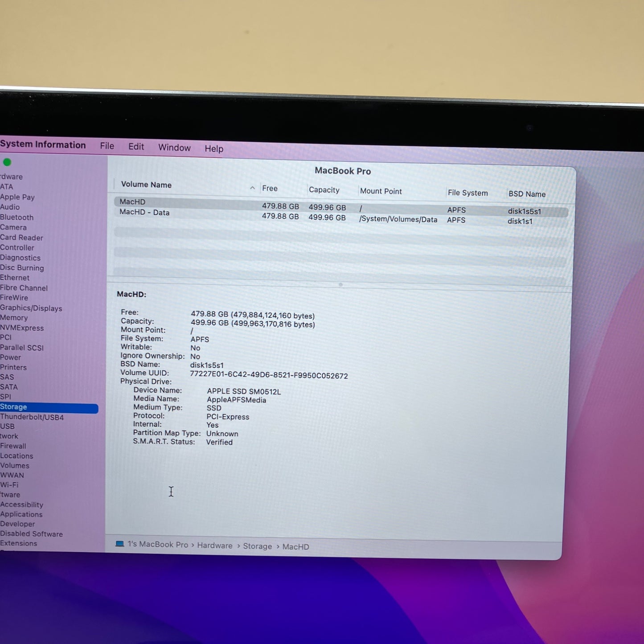Click the green zoom window button
This screenshot has width=644, height=644.
tap(7, 162)
